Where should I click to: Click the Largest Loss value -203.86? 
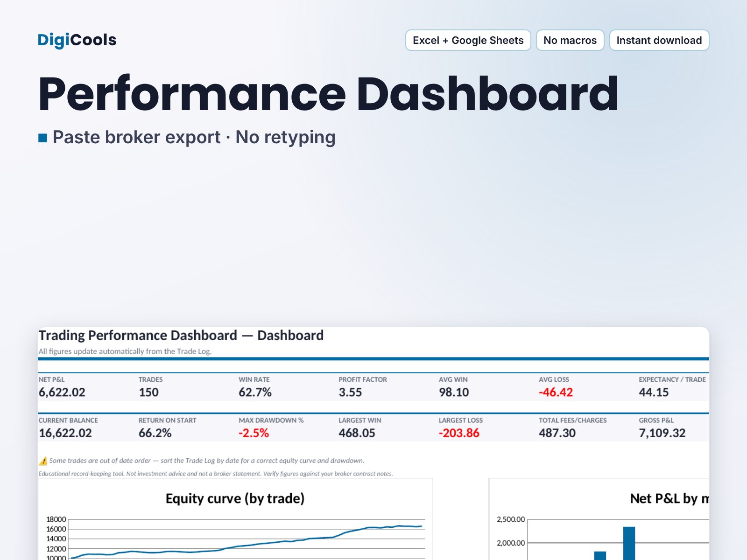tap(459, 433)
